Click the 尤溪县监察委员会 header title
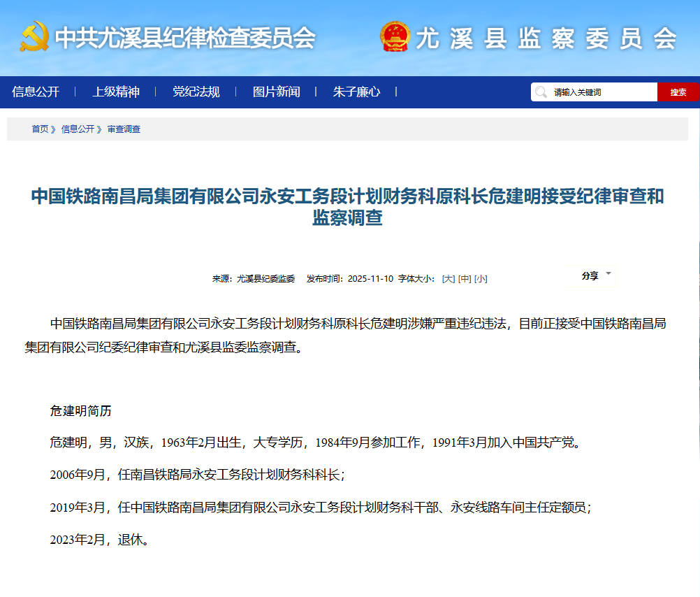This screenshot has height=597, width=700. point(546,38)
